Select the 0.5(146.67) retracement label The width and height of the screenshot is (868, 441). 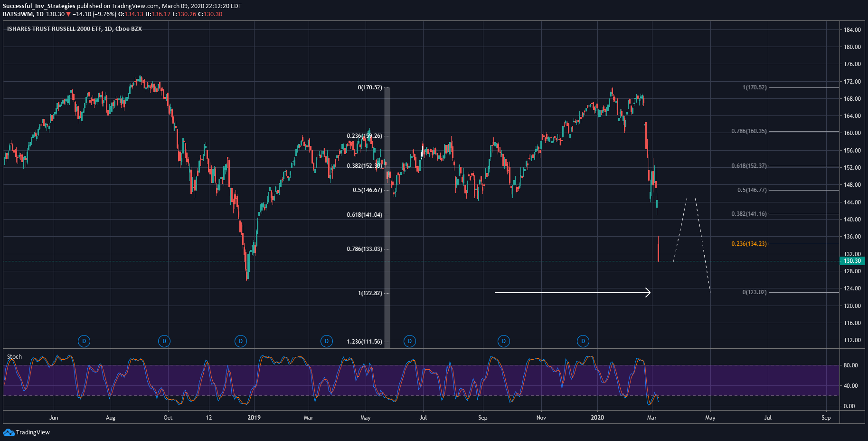(x=368, y=190)
